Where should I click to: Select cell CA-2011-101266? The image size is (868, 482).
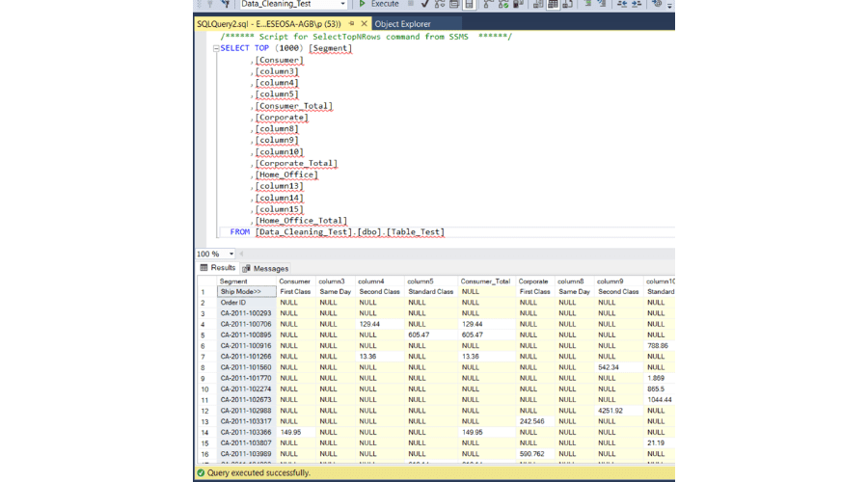pyautogui.click(x=246, y=357)
